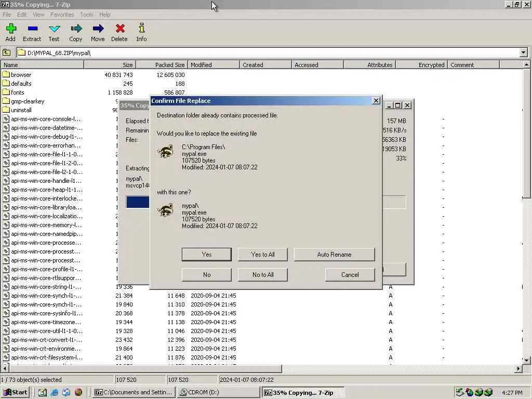Click the red ball quick launch icon
Image resolution: width=532 pixels, height=399 pixels.
click(x=78, y=392)
